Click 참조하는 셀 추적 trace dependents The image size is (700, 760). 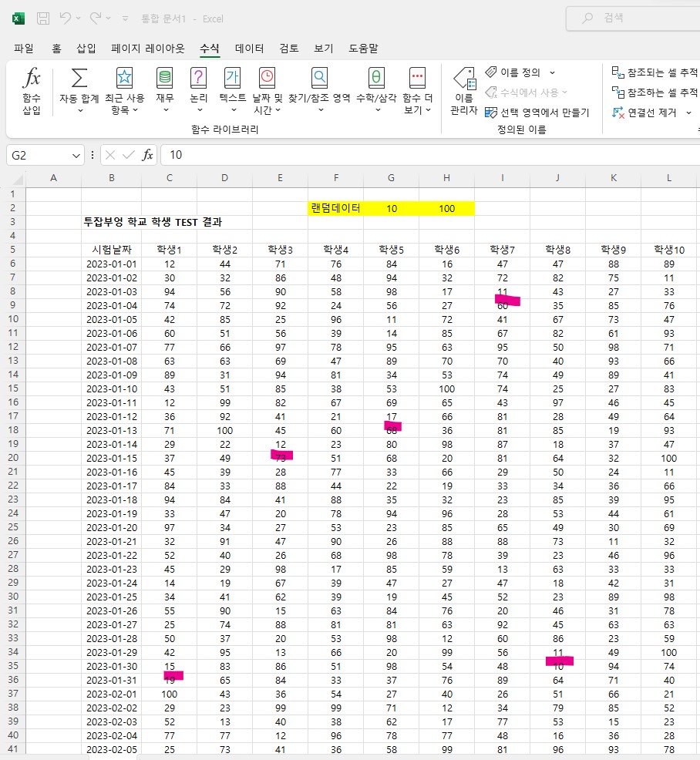(x=655, y=92)
